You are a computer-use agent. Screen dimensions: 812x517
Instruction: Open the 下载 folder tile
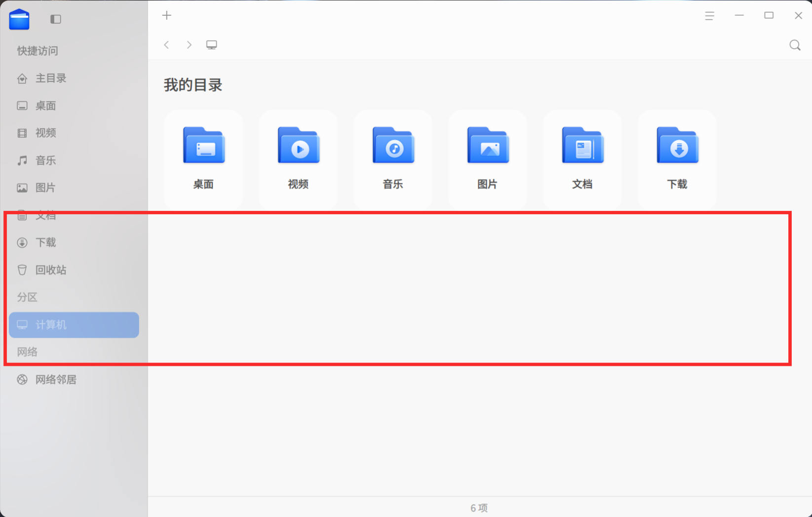coord(677,159)
